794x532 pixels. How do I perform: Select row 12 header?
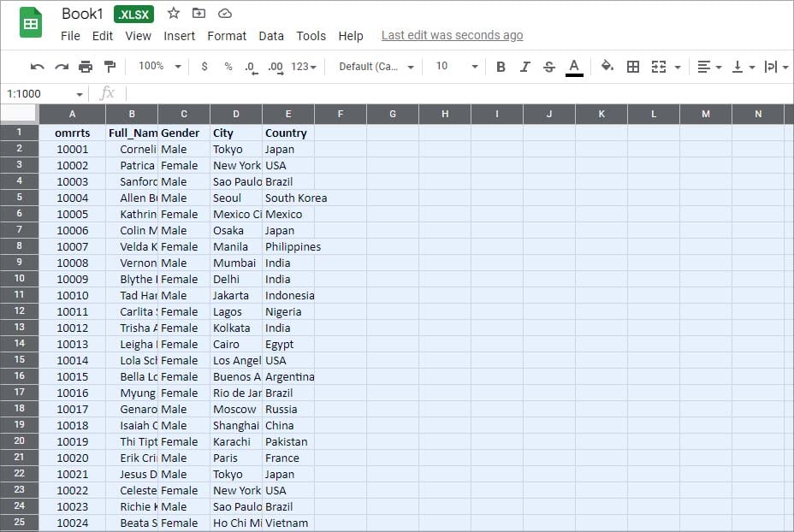tap(19, 311)
